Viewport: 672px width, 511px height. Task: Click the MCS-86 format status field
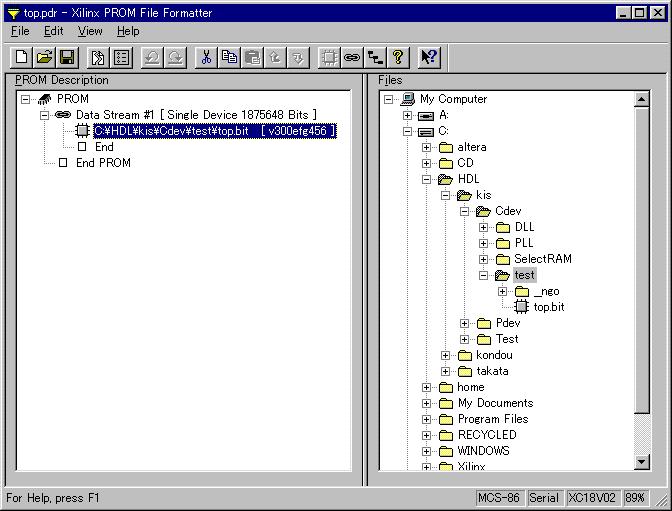(499, 498)
